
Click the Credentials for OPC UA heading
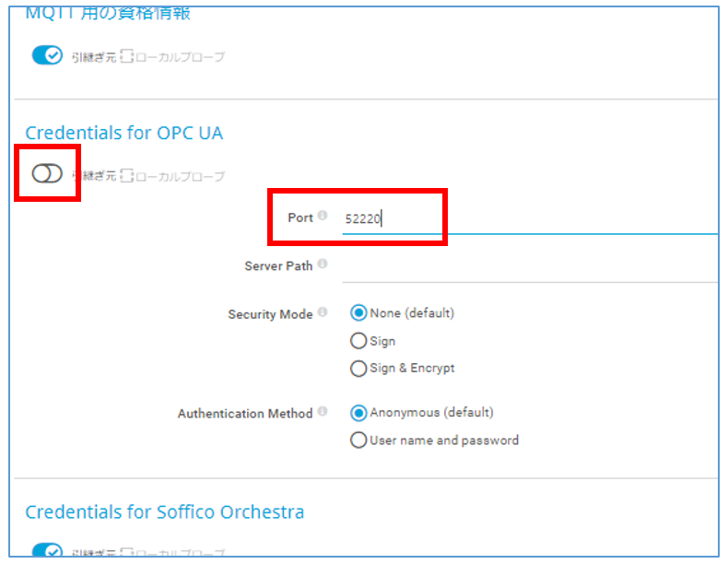(x=124, y=133)
